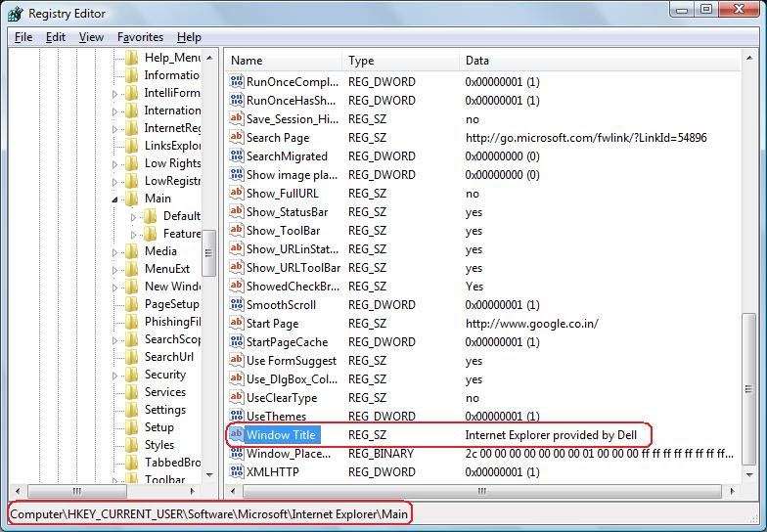
Task: Click the Security key folder icon
Action: [132, 374]
